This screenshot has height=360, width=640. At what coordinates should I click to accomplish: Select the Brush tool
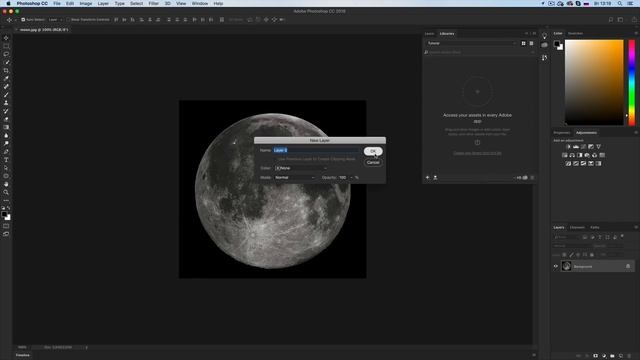(6, 95)
